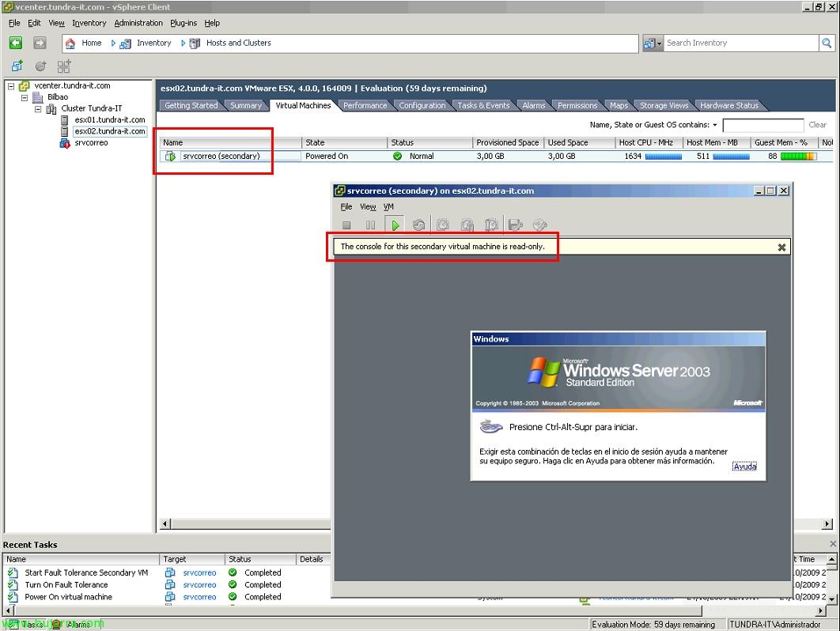
Task: Click the grid-plus toolbar icon
Action: 64,66
